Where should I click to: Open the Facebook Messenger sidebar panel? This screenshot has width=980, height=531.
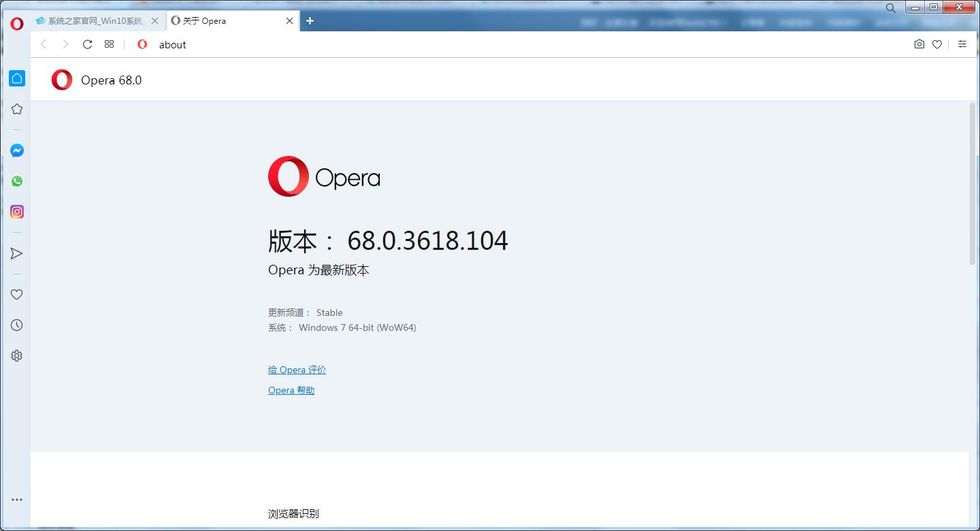(16, 150)
